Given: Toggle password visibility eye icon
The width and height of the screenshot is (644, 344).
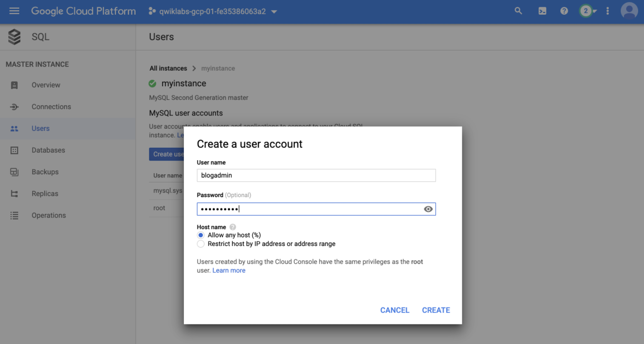Looking at the screenshot, I should [x=428, y=209].
